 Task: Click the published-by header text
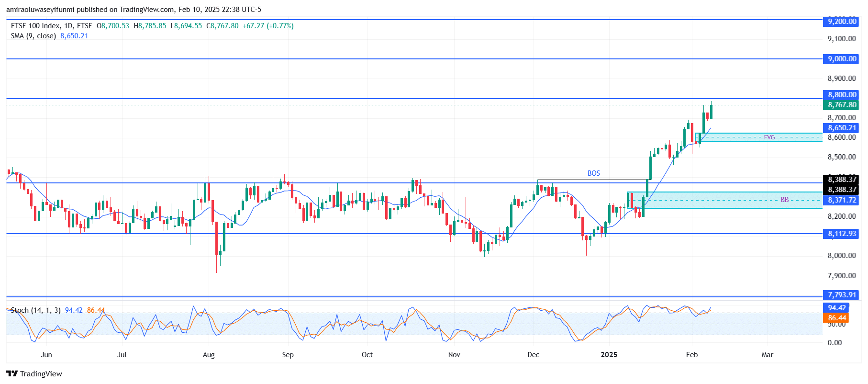[x=134, y=10]
